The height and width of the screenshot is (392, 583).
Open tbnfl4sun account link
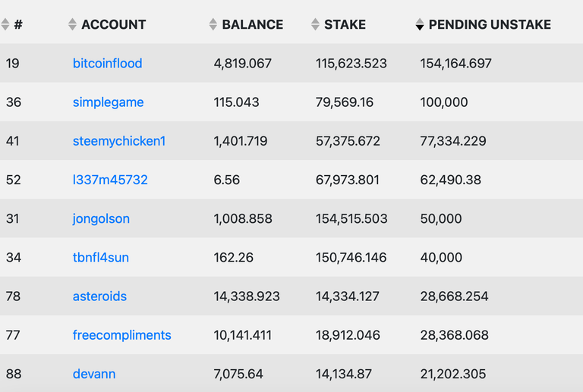pyautogui.click(x=101, y=258)
